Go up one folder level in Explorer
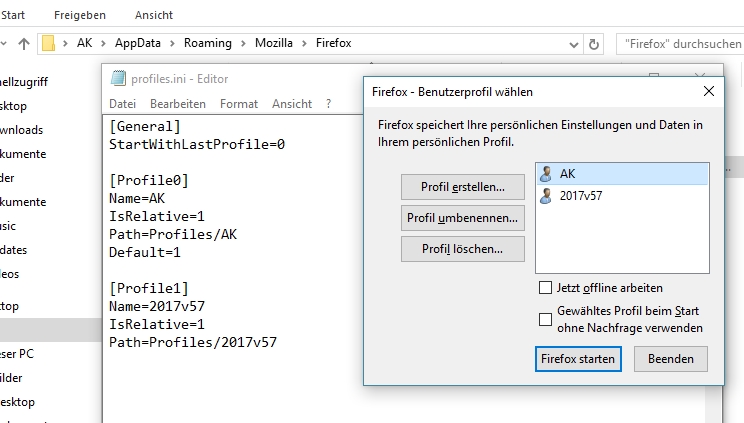 [x=24, y=44]
